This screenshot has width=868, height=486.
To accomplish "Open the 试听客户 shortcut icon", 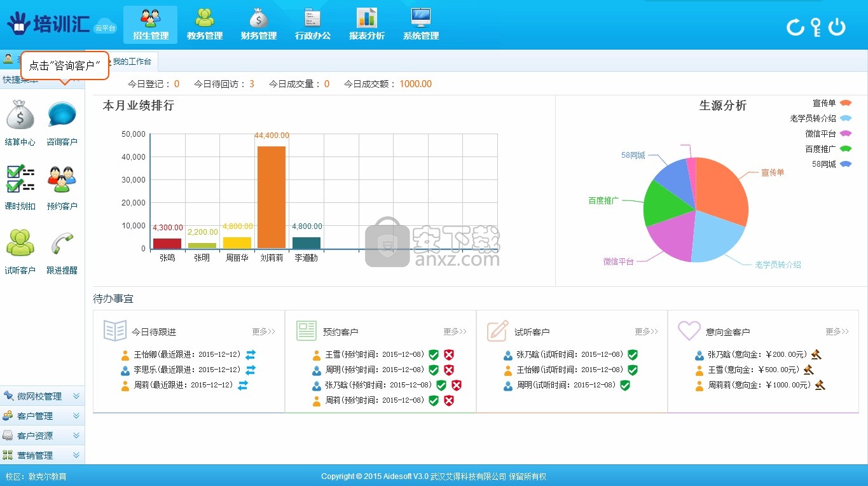I will point(20,244).
